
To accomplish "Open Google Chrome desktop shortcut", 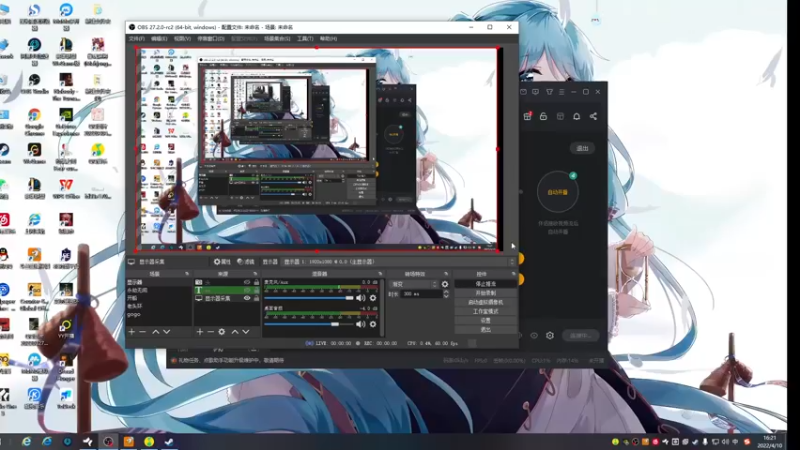I will (x=34, y=120).
